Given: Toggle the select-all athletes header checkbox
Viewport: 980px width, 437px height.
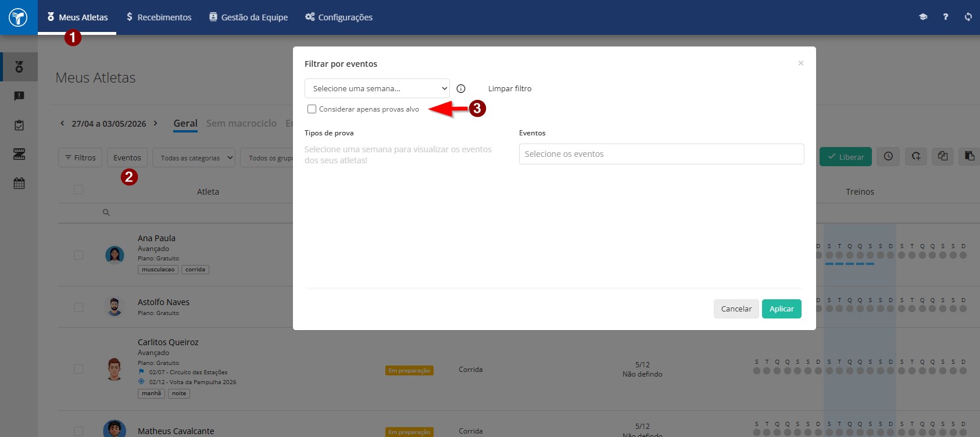Looking at the screenshot, I should pyautogui.click(x=78, y=189).
